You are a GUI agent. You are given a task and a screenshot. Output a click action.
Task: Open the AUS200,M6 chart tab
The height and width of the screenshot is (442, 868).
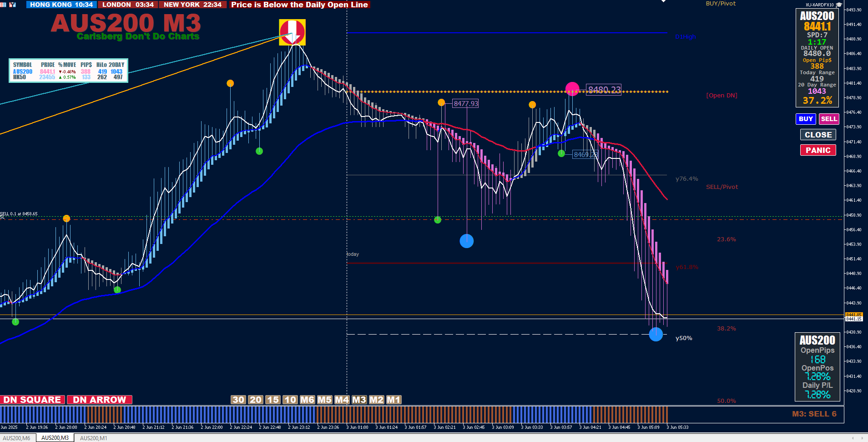[x=17, y=438]
